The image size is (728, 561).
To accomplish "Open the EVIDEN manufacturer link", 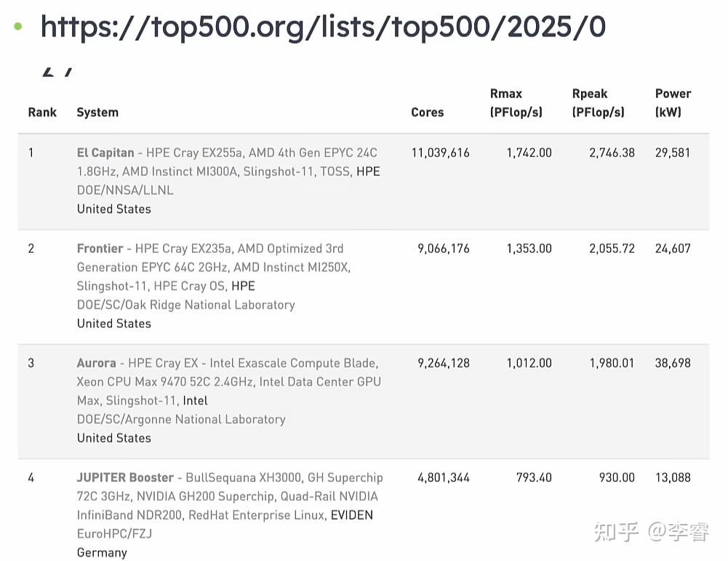I will tap(351, 515).
